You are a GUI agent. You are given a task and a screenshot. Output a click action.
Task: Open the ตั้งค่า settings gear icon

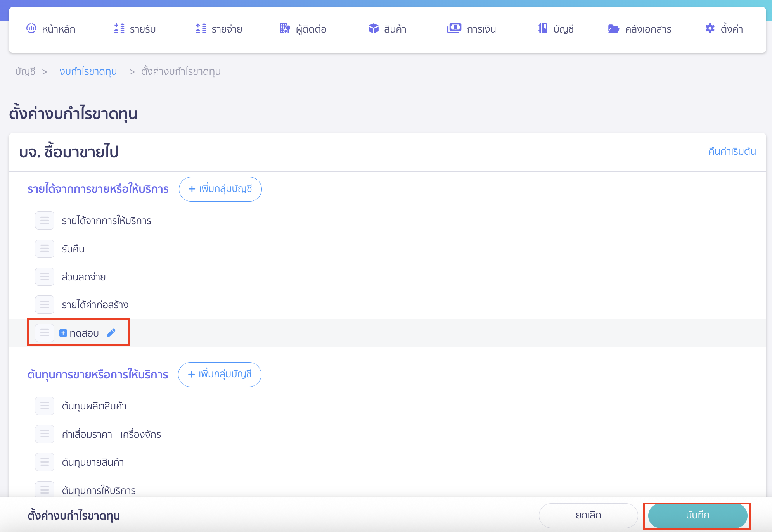pyautogui.click(x=710, y=28)
